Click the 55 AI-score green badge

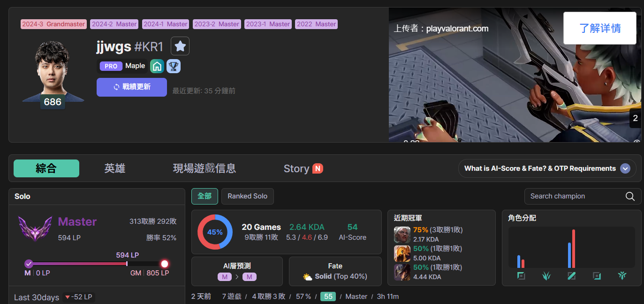[328, 296]
